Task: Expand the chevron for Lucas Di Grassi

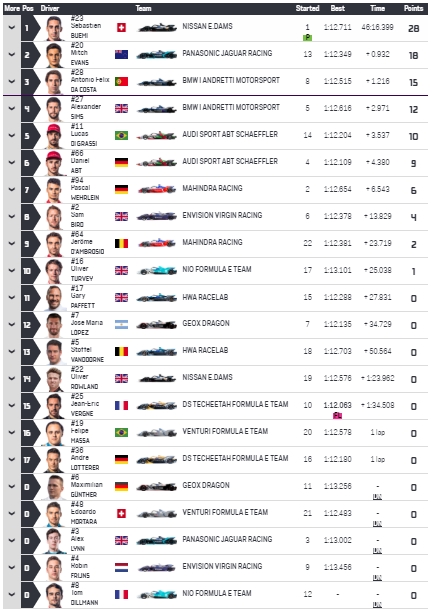Action: (x=12, y=135)
